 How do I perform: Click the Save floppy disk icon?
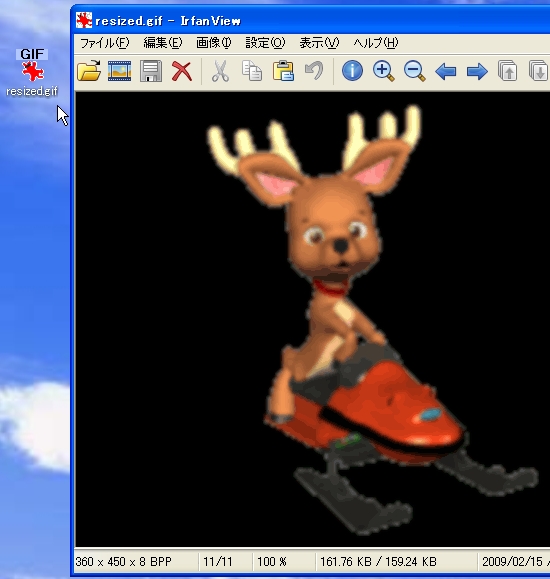(151, 71)
